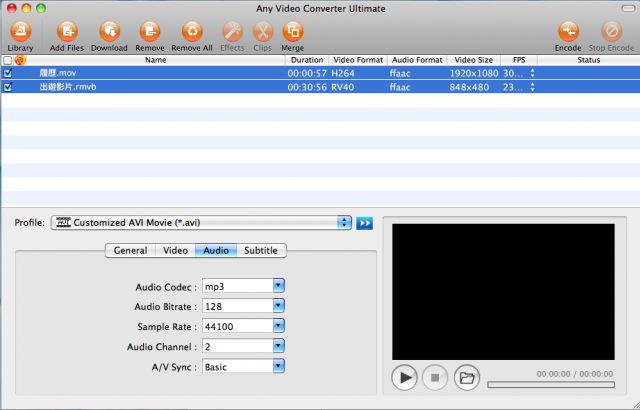Click the Status column header
The image size is (640, 410).
click(589, 60)
